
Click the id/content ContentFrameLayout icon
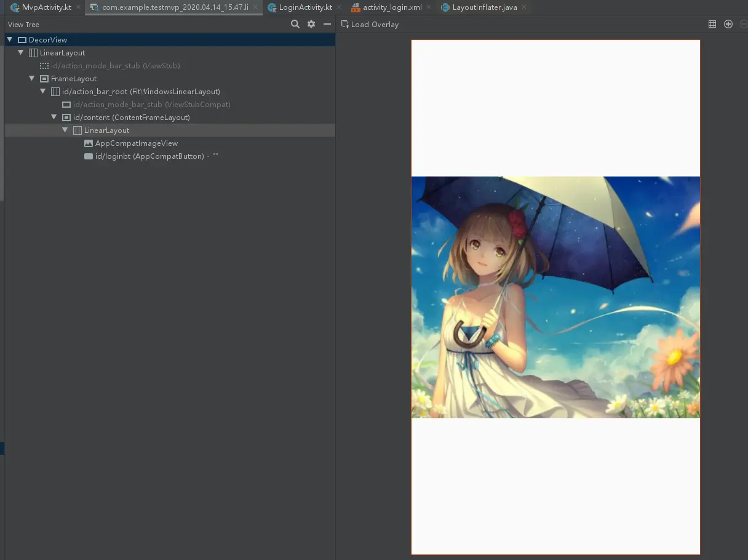[66, 117]
